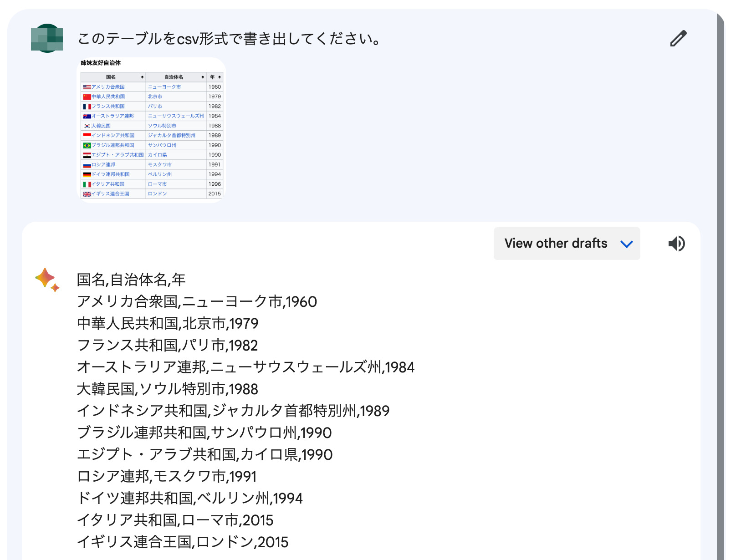Click the ニューヨーク市 link in the thumbnail table
This screenshot has height=560, width=736.
[164, 87]
